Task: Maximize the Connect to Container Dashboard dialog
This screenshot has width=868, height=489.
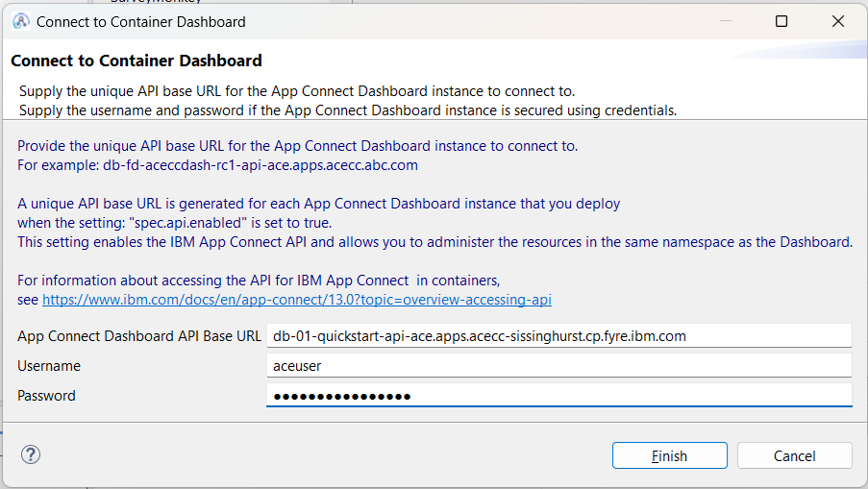Action: pyautogui.click(x=781, y=21)
